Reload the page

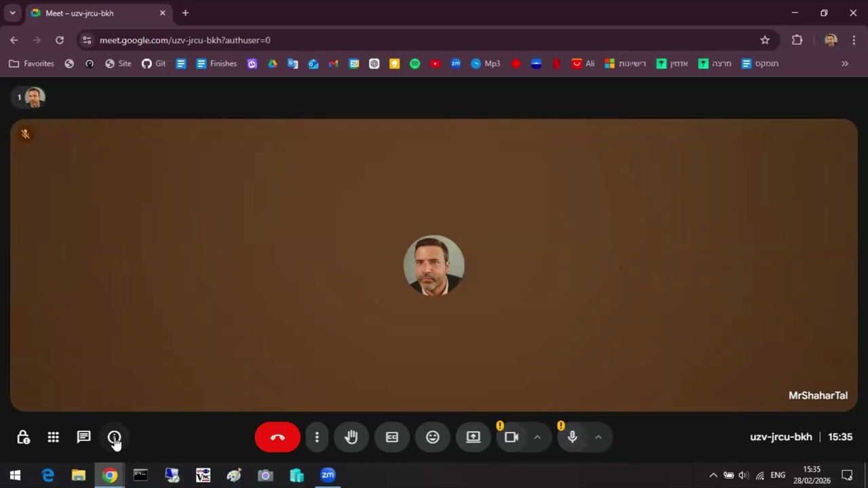coord(60,40)
